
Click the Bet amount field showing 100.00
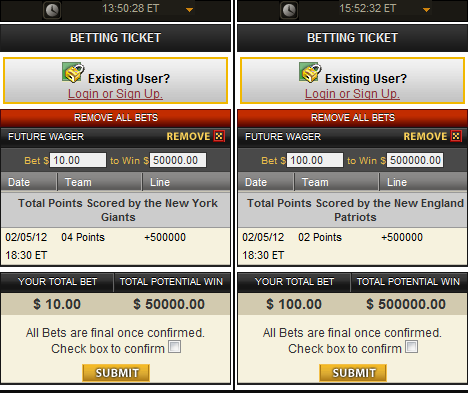pos(315,160)
